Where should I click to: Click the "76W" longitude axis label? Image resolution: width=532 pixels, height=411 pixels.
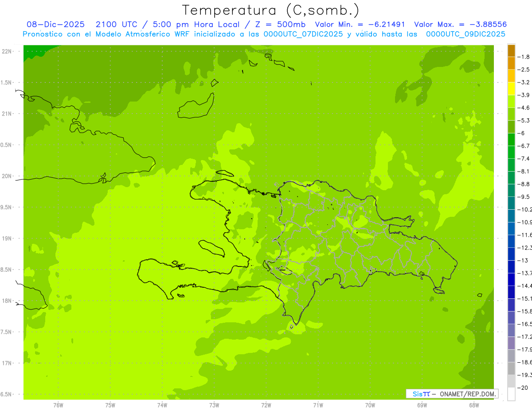(58, 405)
